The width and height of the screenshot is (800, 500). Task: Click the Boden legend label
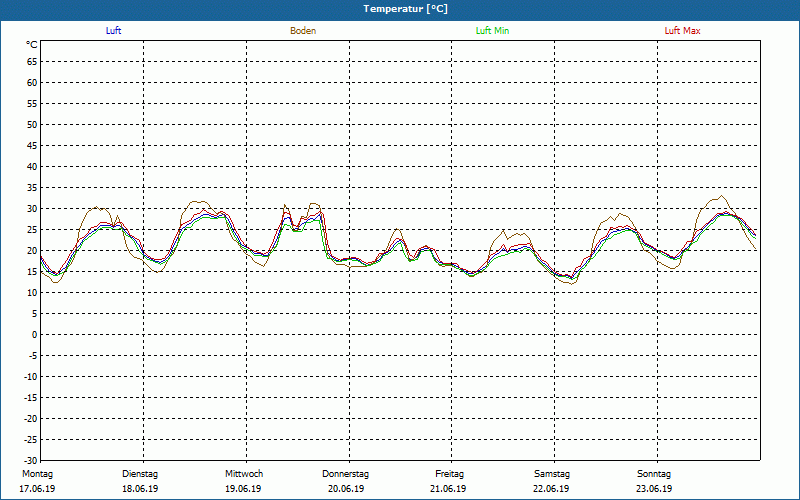303,31
